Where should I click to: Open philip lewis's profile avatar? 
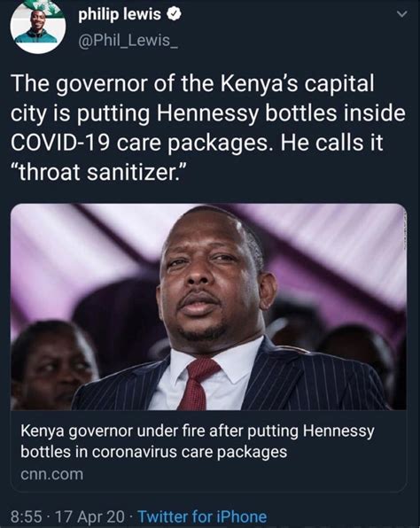pyautogui.click(x=38, y=27)
